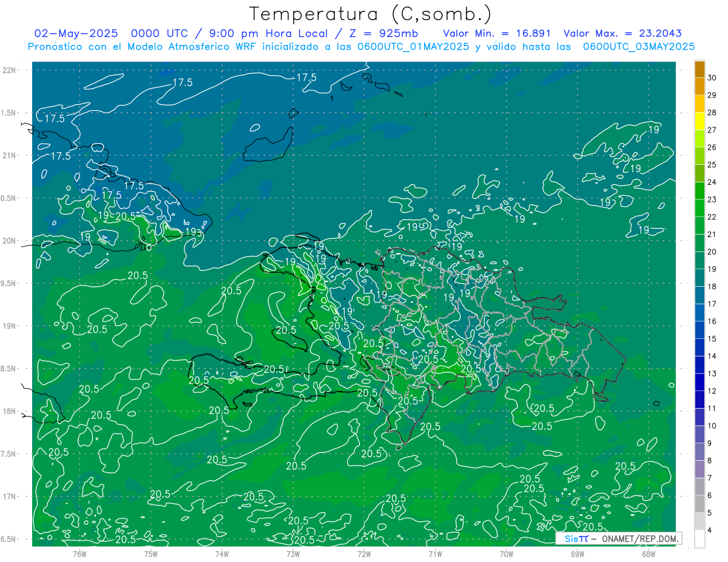Viewport: 728px width, 562px height.
Task: Click the 10 label on the color scale
Action: tap(713, 426)
